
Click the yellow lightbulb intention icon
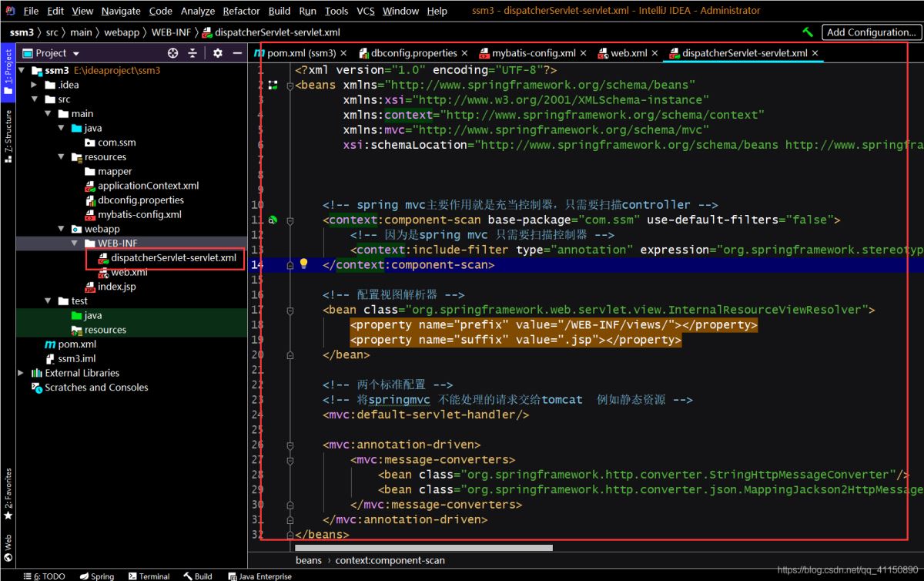(x=303, y=264)
